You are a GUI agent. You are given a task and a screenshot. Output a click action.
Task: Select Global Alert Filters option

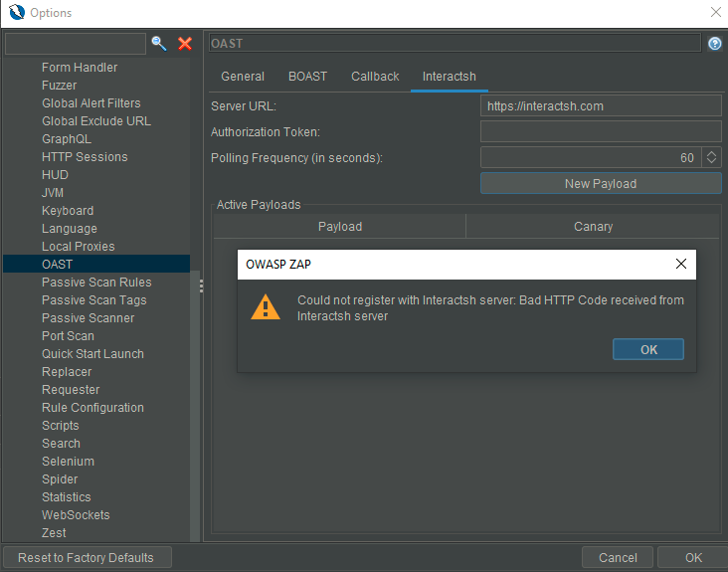pos(91,103)
